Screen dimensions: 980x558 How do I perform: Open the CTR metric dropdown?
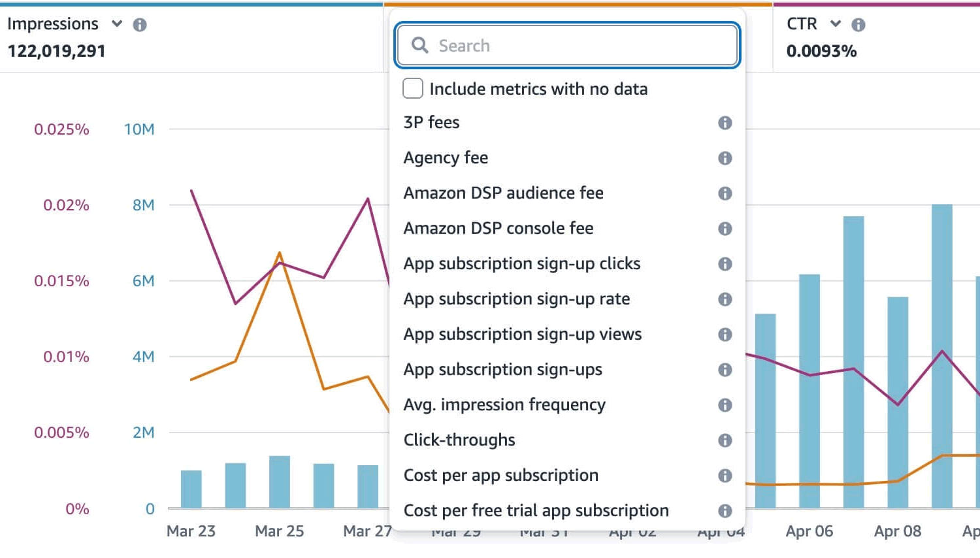(x=836, y=24)
